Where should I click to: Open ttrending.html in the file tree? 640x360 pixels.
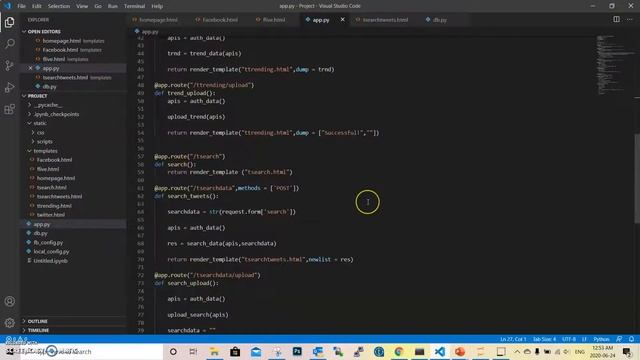pyautogui.click(x=54, y=206)
